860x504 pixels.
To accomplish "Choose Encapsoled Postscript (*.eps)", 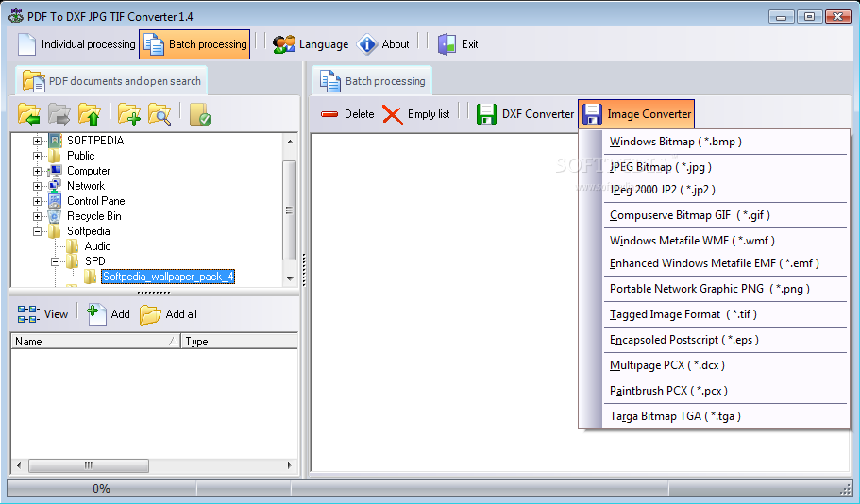I will [725, 340].
